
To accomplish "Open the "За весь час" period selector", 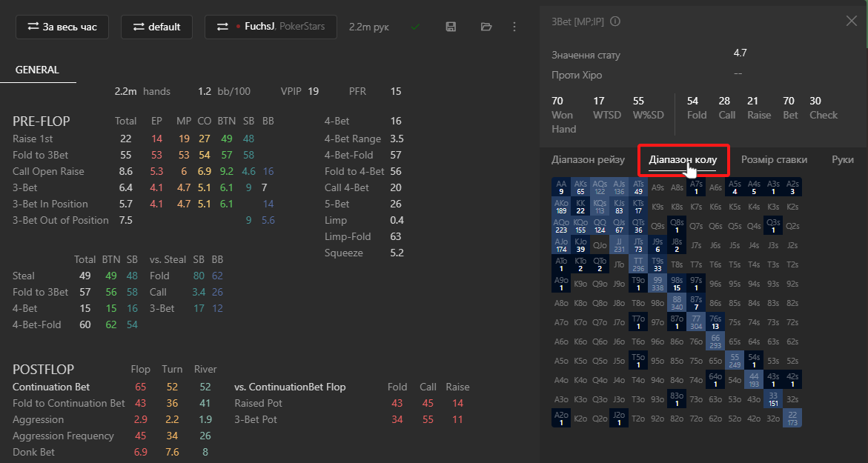I will 62,27.
